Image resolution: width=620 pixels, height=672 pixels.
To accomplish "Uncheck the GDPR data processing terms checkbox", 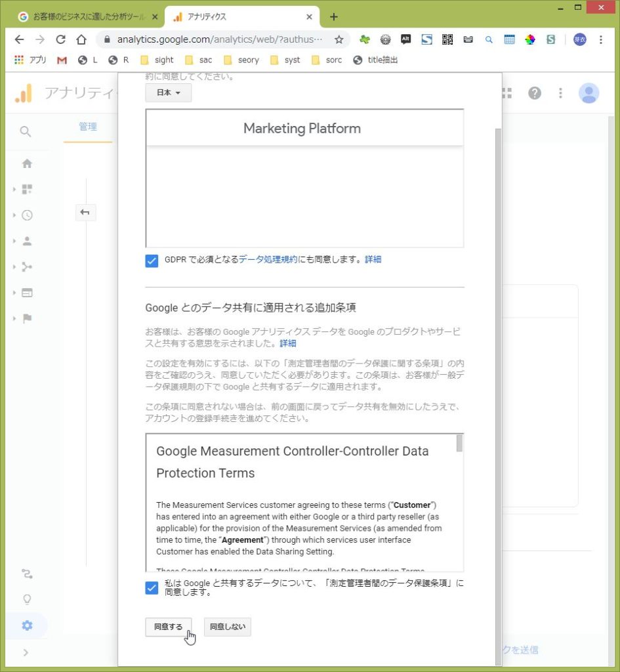I will tap(152, 261).
